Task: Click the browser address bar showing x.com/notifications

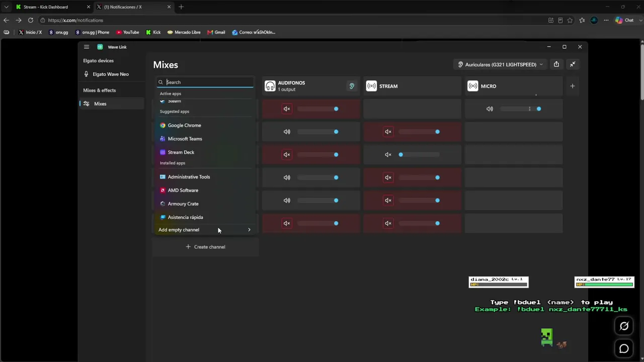Action: click(x=292, y=20)
